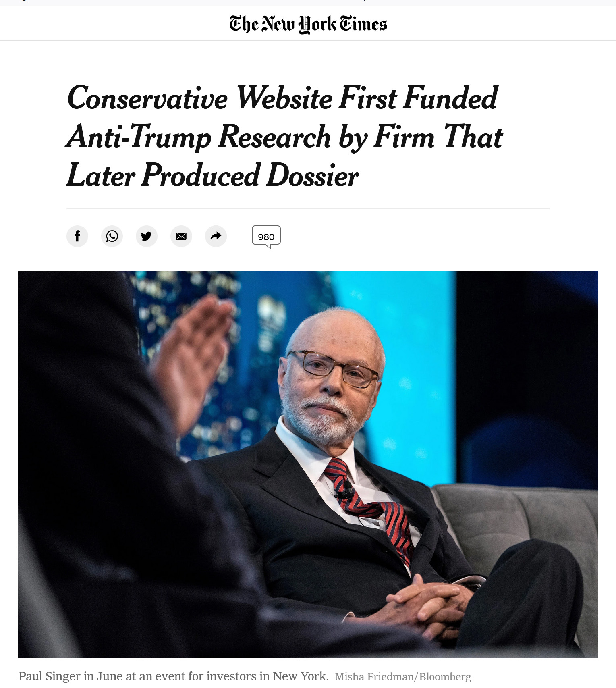Click the word "Dossier" in the headline
The image size is (616, 688).
click(x=312, y=175)
